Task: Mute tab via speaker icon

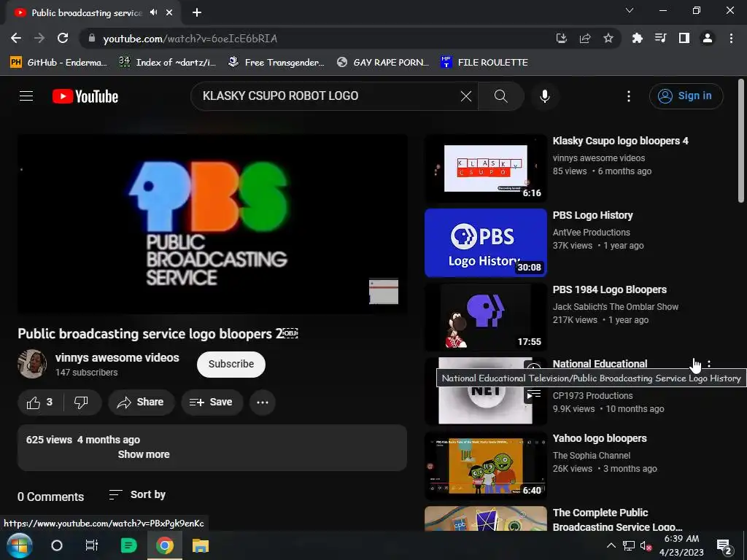Action: 153,12
